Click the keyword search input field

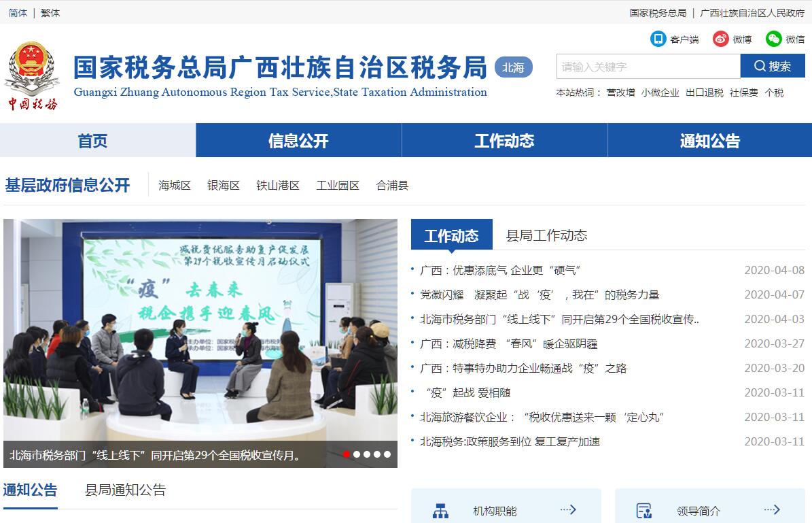(648, 67)
